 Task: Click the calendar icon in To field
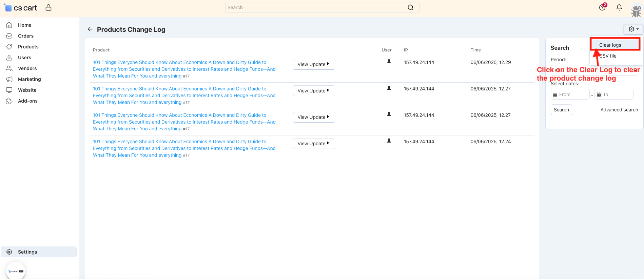[x=599, y=94]
